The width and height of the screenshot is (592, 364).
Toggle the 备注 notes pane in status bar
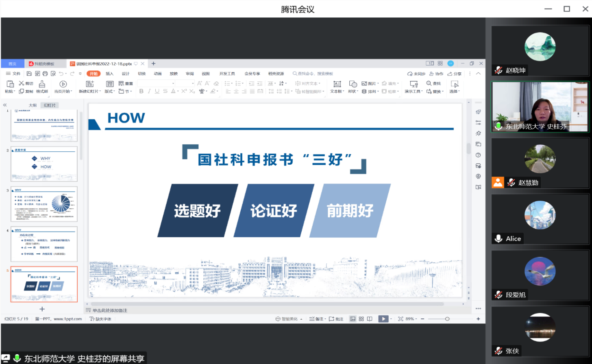point(317,319)
